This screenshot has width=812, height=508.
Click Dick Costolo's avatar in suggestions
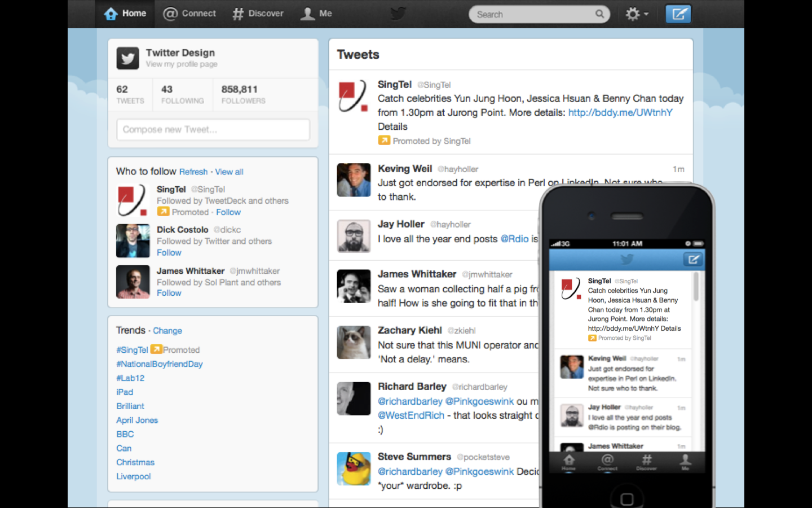[133, 241]
